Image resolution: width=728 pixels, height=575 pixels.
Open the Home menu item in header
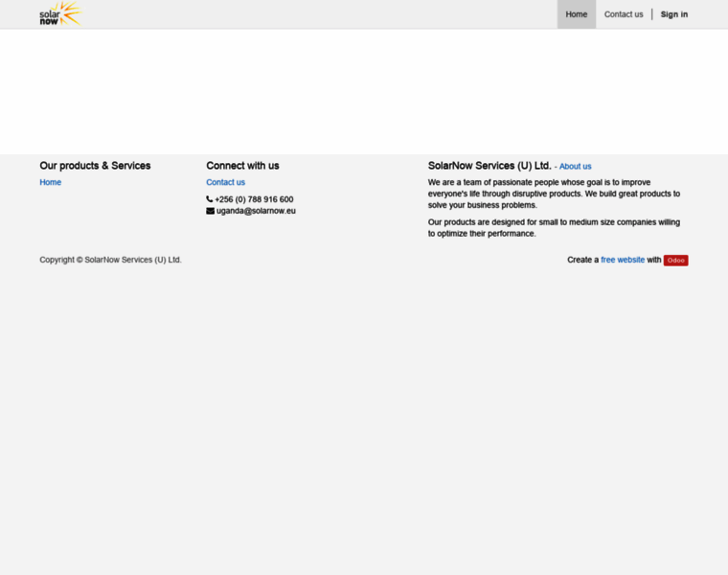(x=577, y=14)
